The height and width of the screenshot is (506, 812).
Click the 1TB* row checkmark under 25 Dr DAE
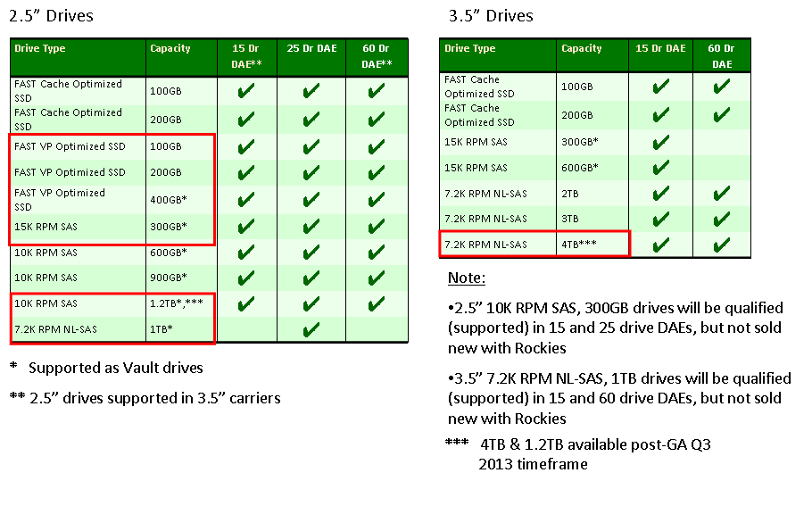pos(311,329)
